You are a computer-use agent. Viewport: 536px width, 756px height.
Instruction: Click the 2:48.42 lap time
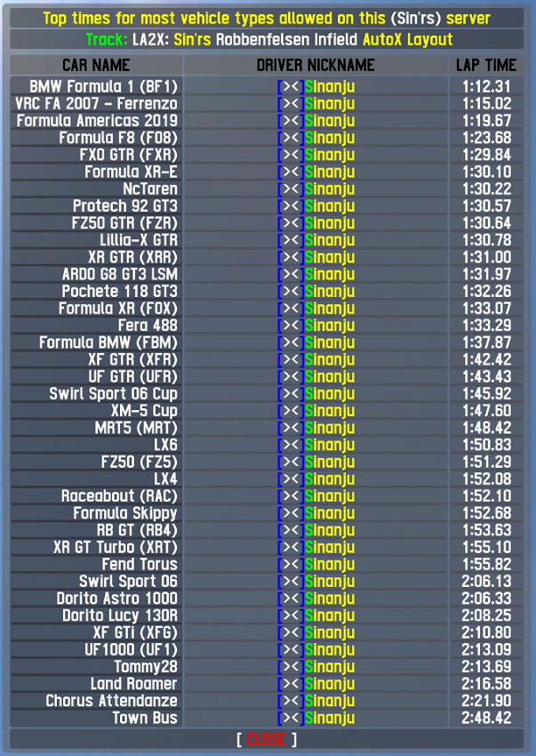pos(486,718)
